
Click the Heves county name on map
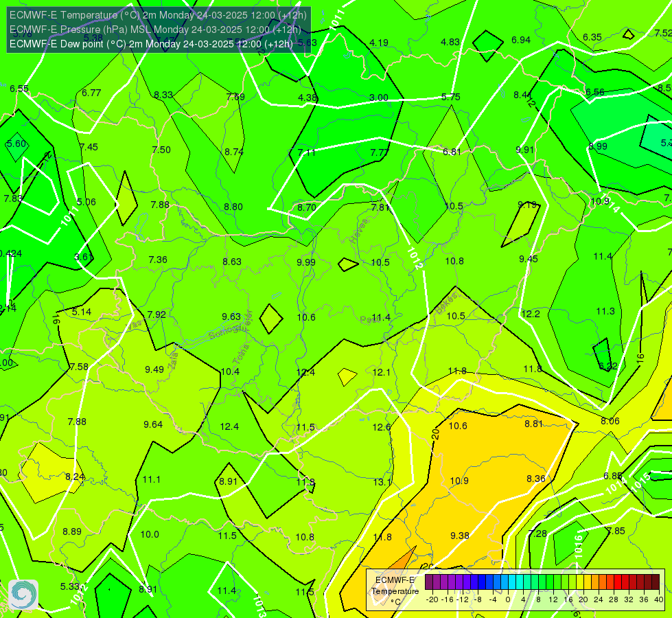[359, 231]
